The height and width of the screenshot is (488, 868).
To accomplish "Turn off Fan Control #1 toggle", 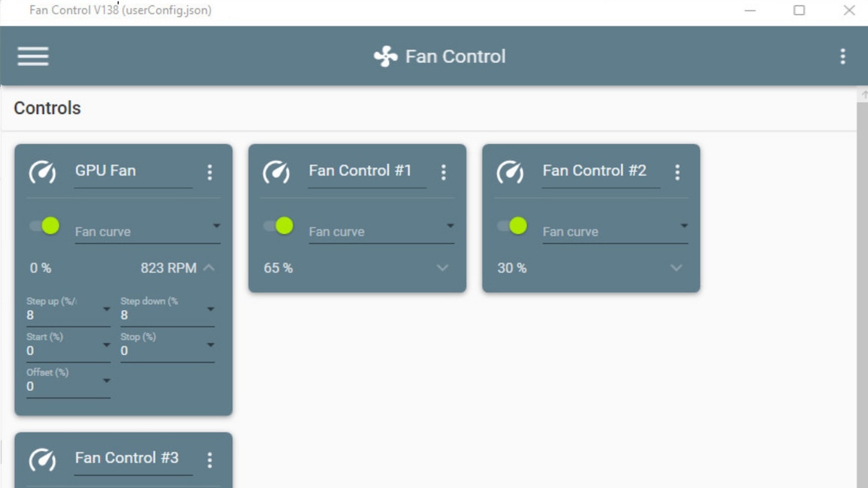I will pos(279,226).
